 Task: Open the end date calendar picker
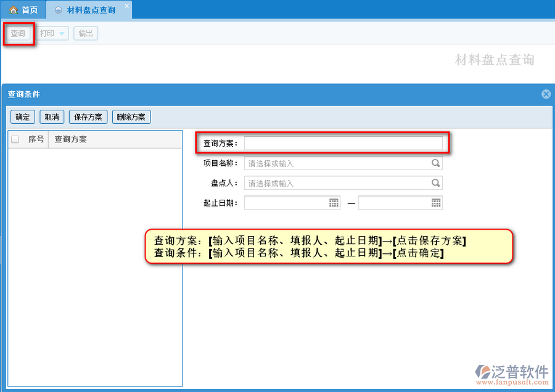[436, 203]
